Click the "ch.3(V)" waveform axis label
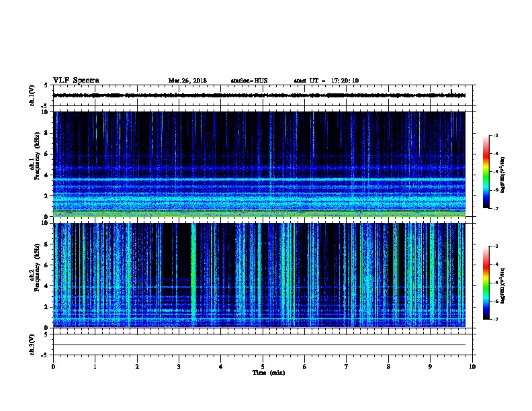This screenshot has height=411, width=532. pos(32,345)
